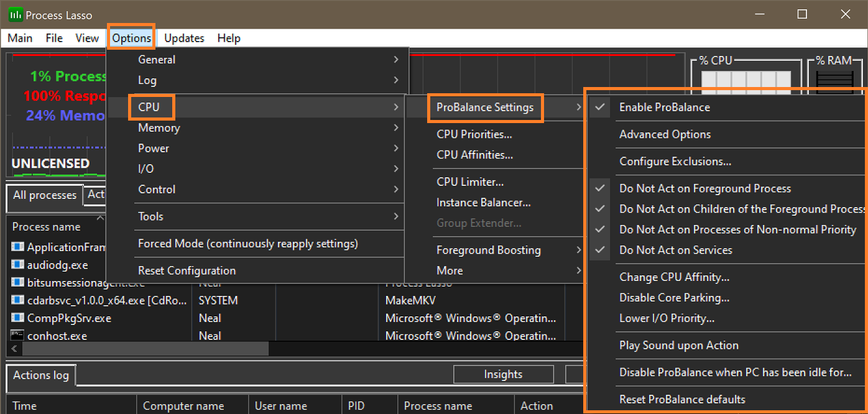Expand the Power submenu arrow
868x414 pixels.
coord(396,149)
